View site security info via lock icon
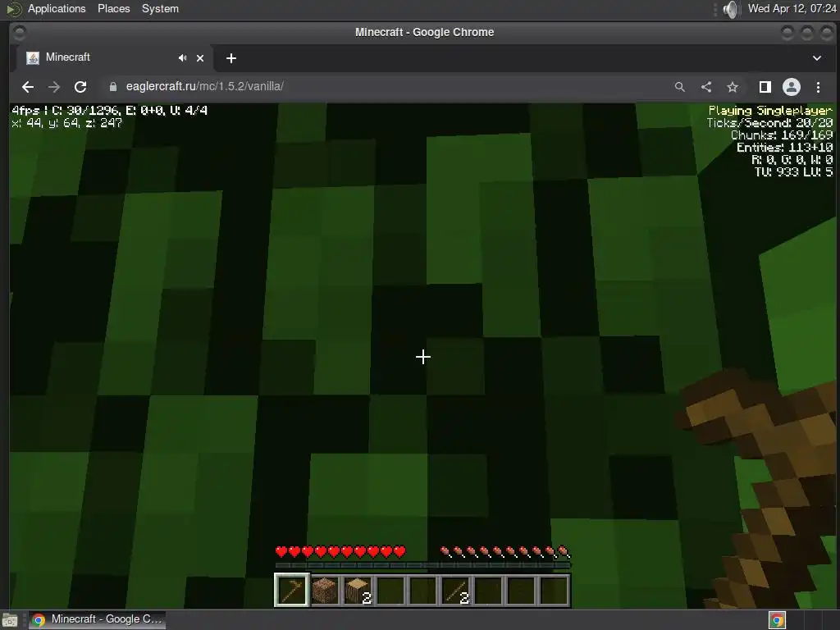The width and height of the screenshot is (840, 630). click(112, 87)
